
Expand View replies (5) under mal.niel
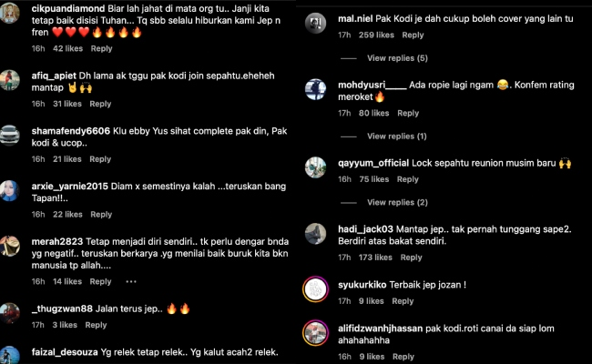click(x=397, y=58)
